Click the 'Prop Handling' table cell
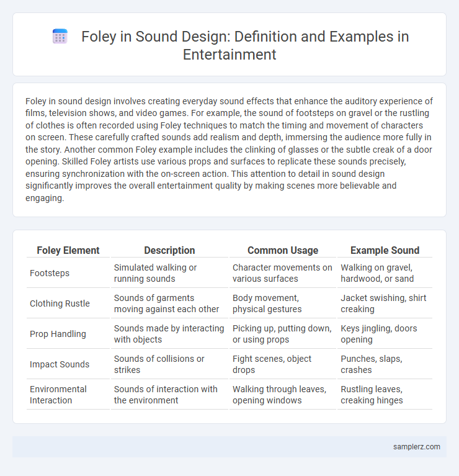The image size is (459, 476). (68, 334)
